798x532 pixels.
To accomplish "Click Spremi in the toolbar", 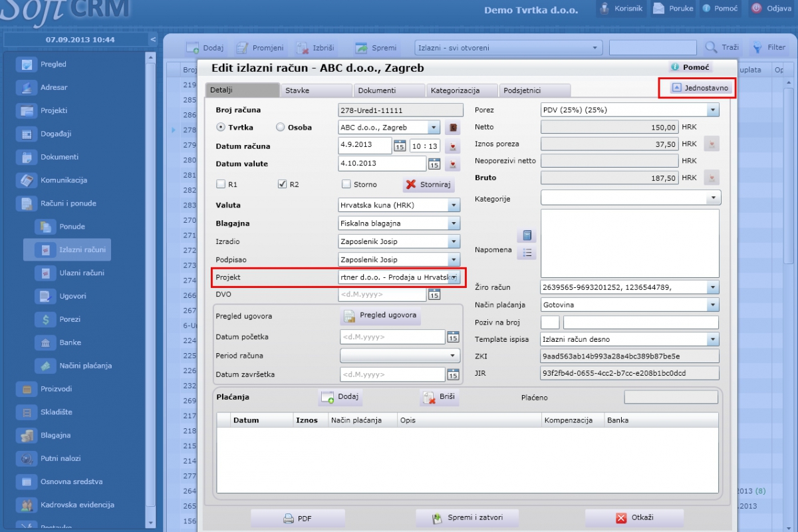I will (x=376, y=48).
